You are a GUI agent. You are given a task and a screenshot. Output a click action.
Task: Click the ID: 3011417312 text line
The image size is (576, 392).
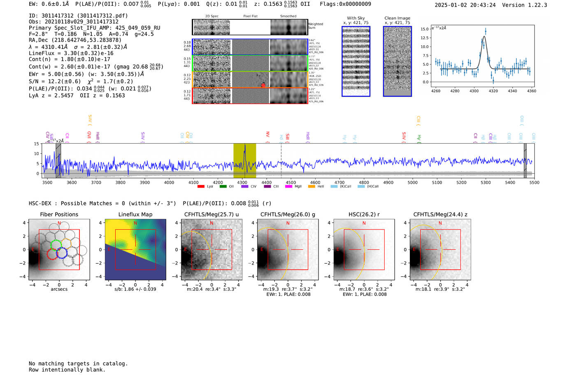click(79, 16)
